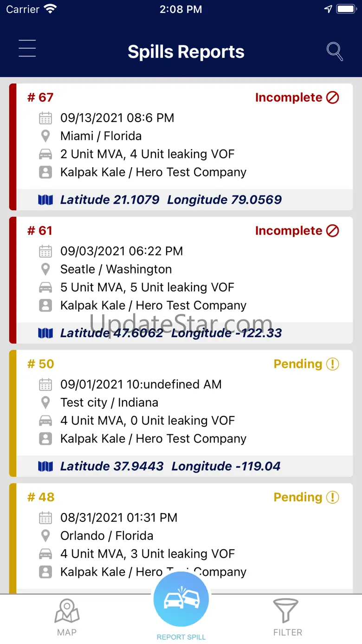Tap the Pending warning icon on report #50
Screen dimensions: 362x644
point(333,364)
